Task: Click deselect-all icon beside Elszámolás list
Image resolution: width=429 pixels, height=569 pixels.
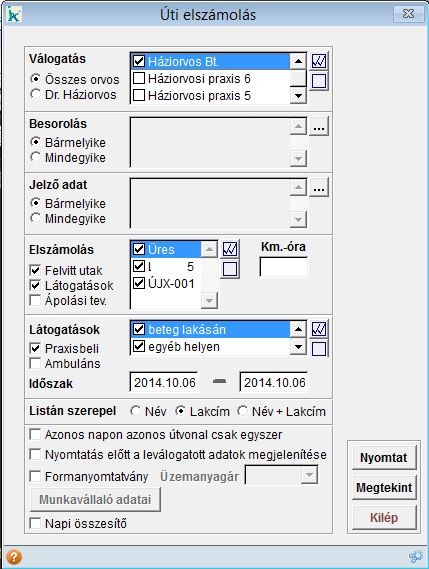Action: point(230,269)
